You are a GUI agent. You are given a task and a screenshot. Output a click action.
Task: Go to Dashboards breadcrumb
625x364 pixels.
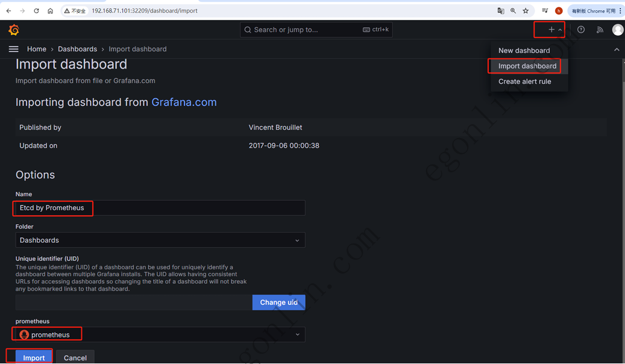pyautogui.click(x=77, y=49)
